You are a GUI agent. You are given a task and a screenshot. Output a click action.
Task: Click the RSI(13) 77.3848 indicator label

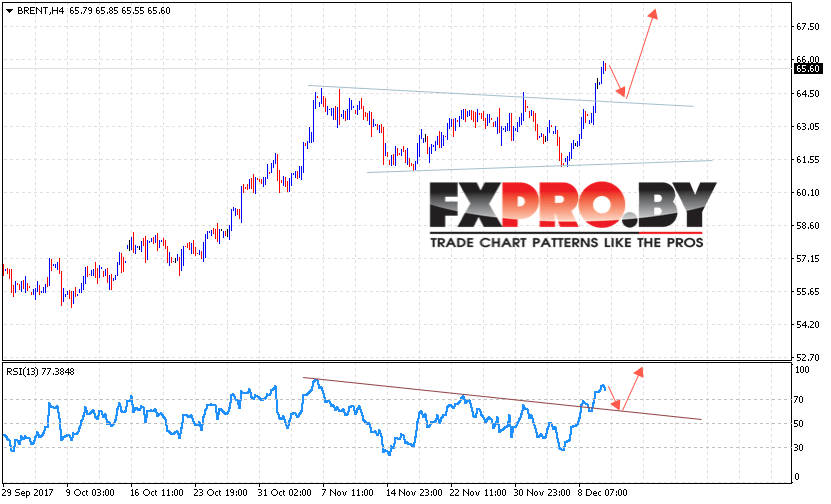coord(40,372)
